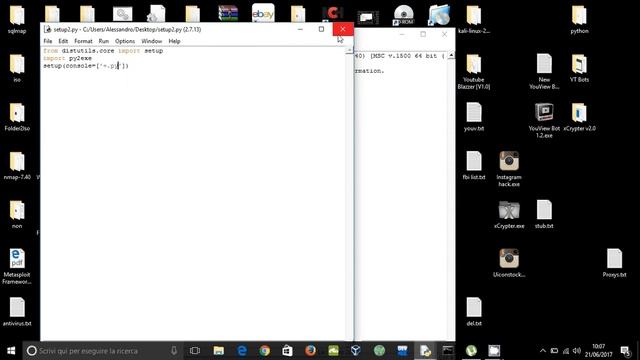Show hidden system tray icons

[x=542, y=351]
